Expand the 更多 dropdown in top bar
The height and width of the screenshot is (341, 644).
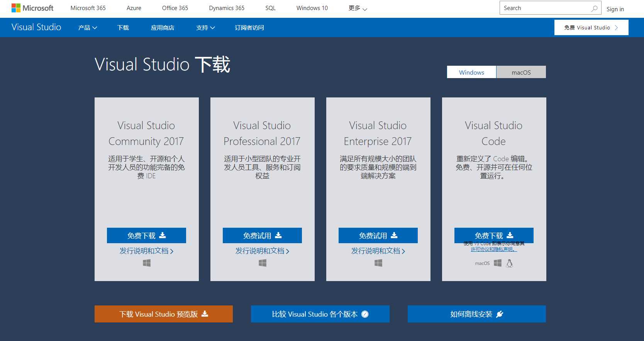(x=358, y=8)
